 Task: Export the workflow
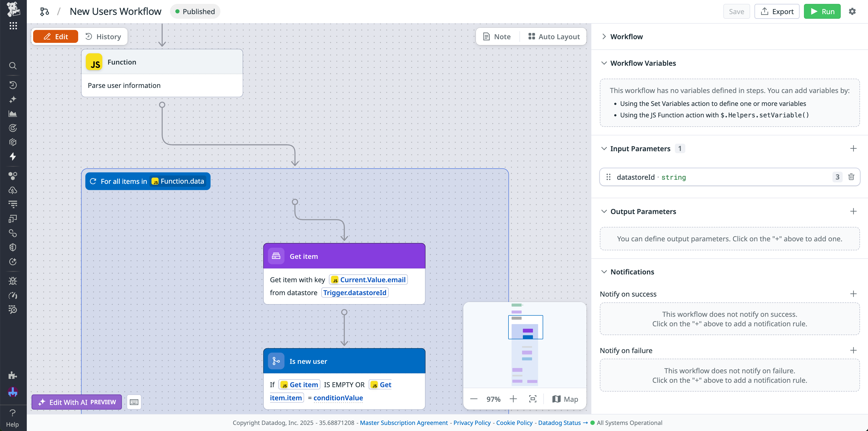(777, 11)
